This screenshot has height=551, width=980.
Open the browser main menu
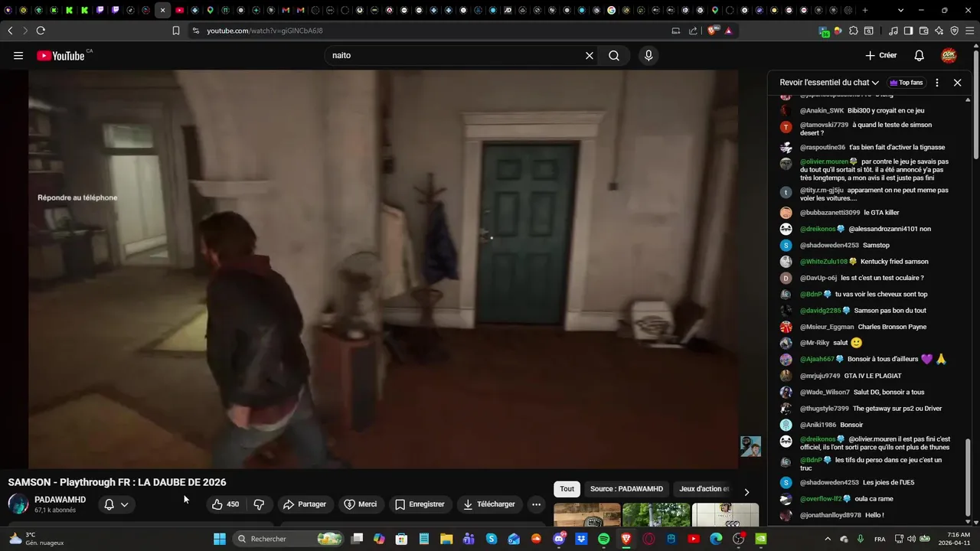coord(969,31)
